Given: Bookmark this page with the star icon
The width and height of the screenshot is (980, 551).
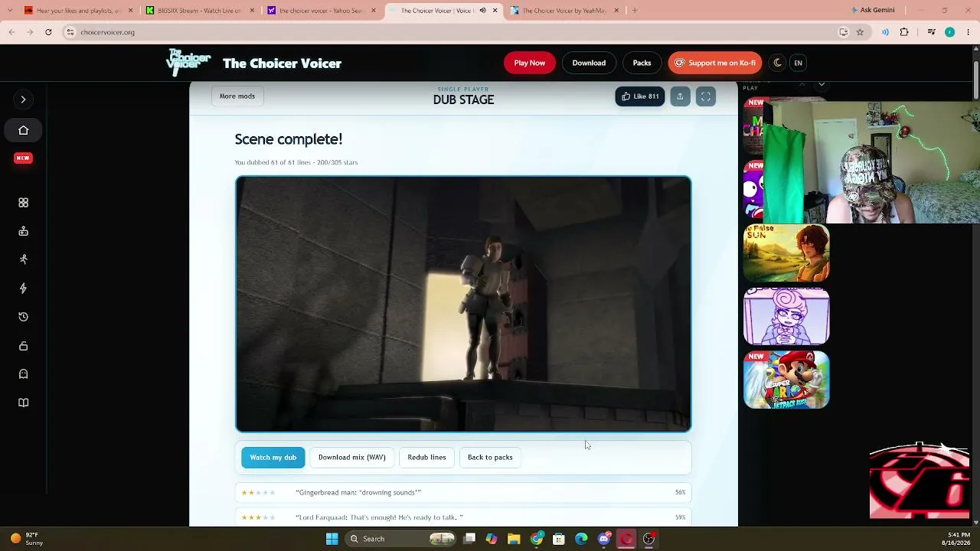Looking at the screenshot, I should (x=860, y=32).
